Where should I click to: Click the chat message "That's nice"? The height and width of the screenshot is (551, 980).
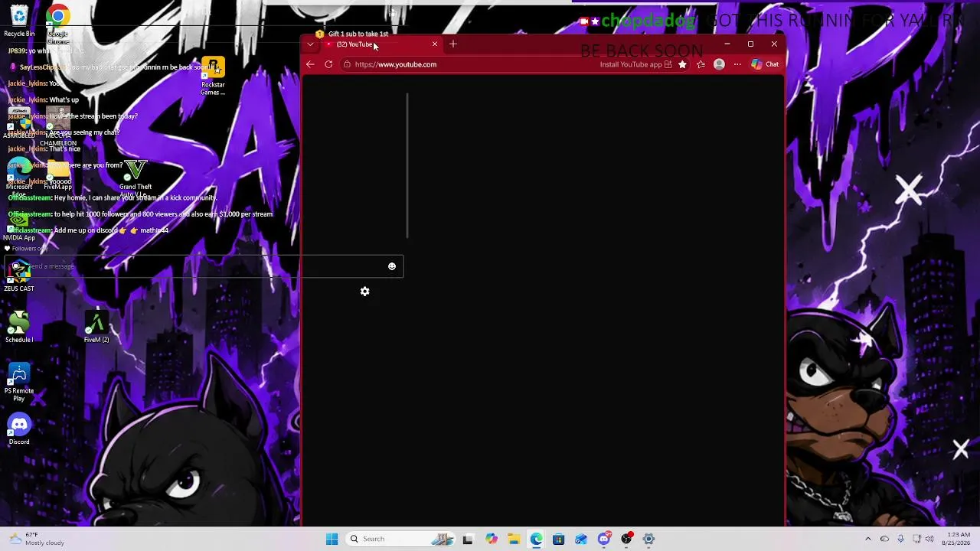pos(65,149)
